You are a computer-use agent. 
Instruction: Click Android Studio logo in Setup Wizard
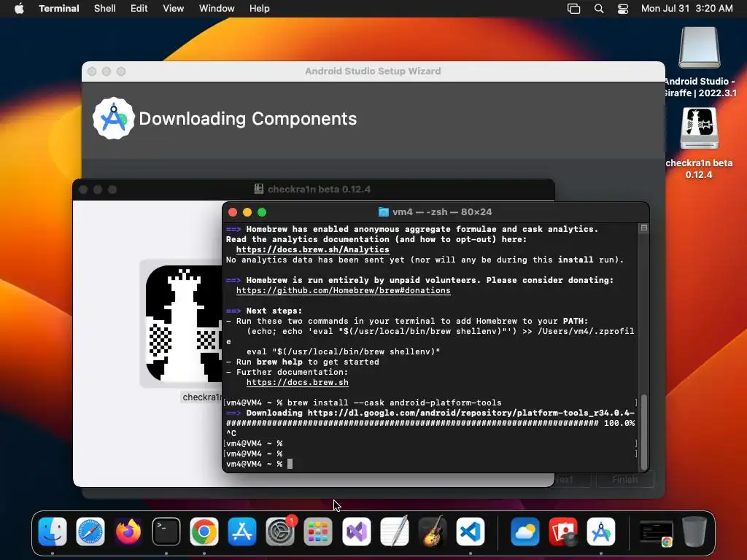pos(113,118)
